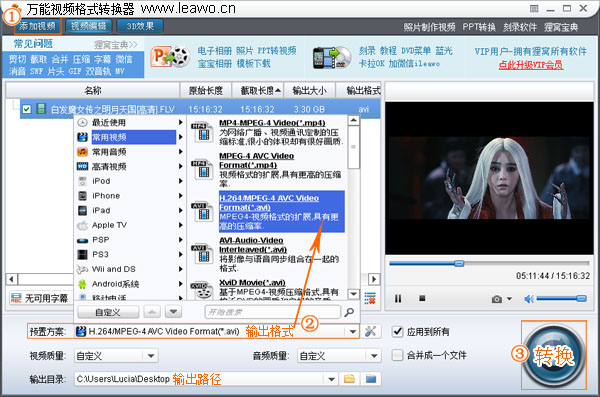Viewport: 600px width, 397px height.
Task: Toggle the 应用到所有 checkbox
Action: [398, 332]
